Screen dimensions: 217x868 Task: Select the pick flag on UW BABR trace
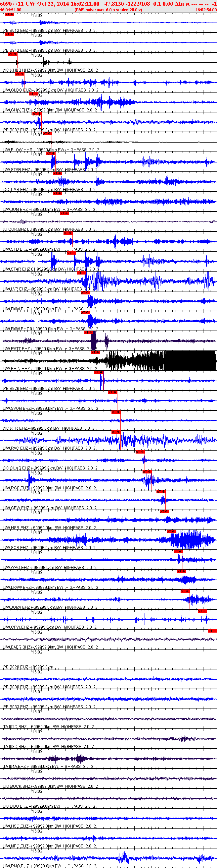(212, 631)
